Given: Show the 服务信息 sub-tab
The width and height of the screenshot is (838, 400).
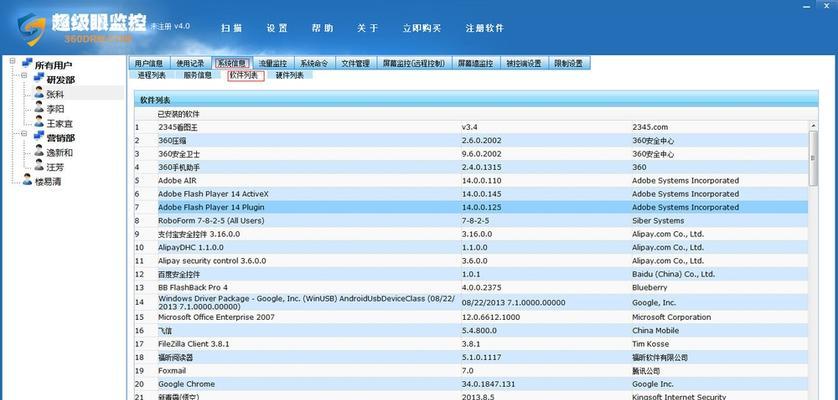Looking at the screenshot, I should [198, 75].
